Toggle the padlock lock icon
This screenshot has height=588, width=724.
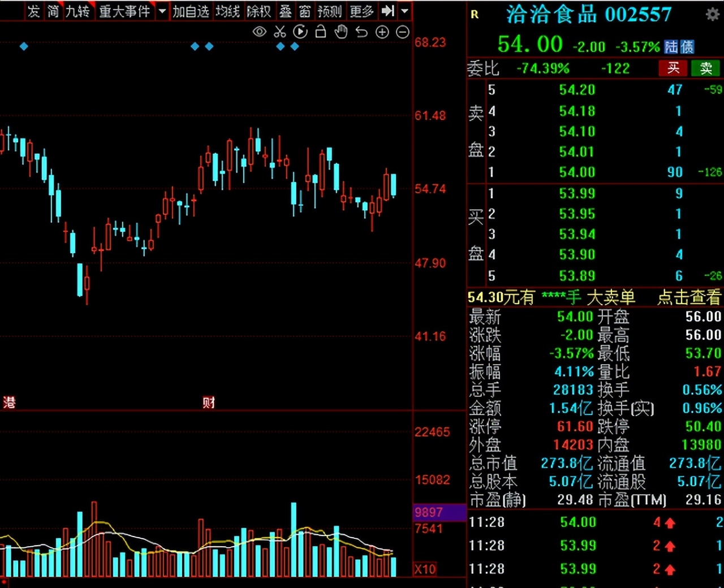[321, 32]
